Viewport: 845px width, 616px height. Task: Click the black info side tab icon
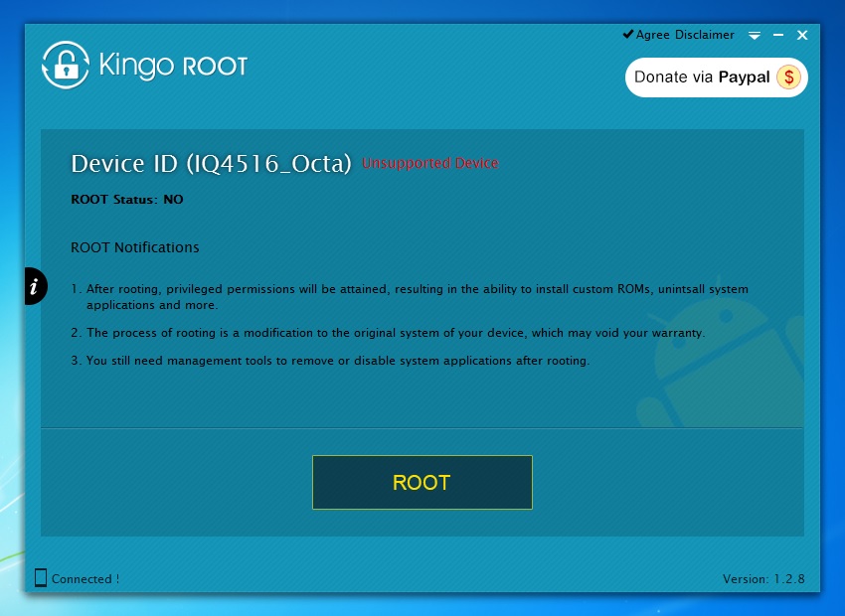[x=36, y=286]
